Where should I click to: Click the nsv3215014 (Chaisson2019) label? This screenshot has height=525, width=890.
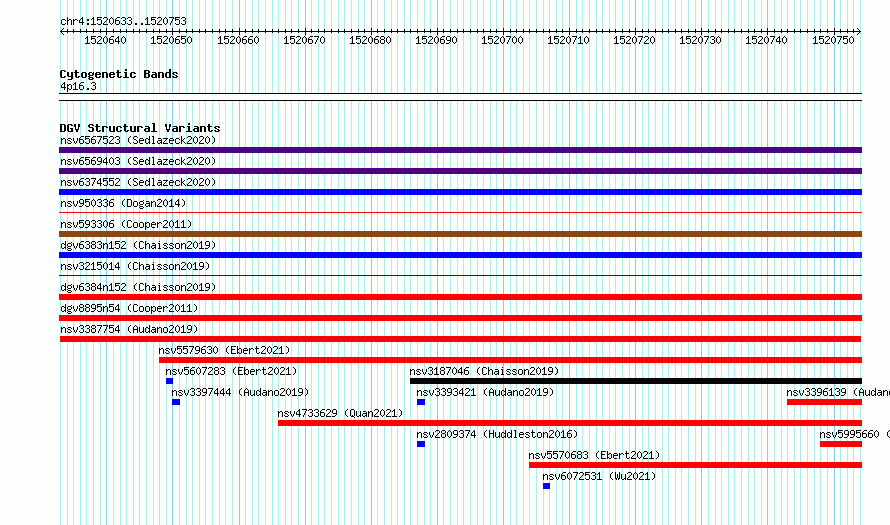click(135, 266)
